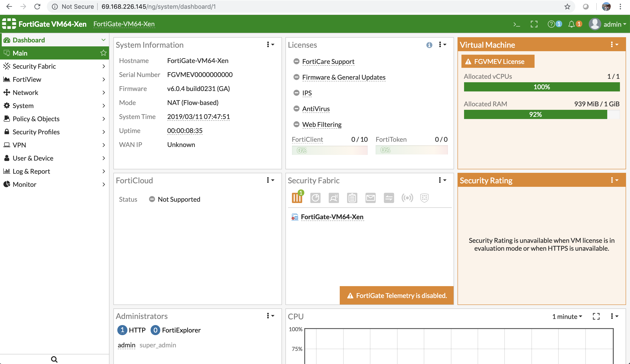Click the admin user profile area
The width and height of the screenshot is (630, 364).
[607, 24]
